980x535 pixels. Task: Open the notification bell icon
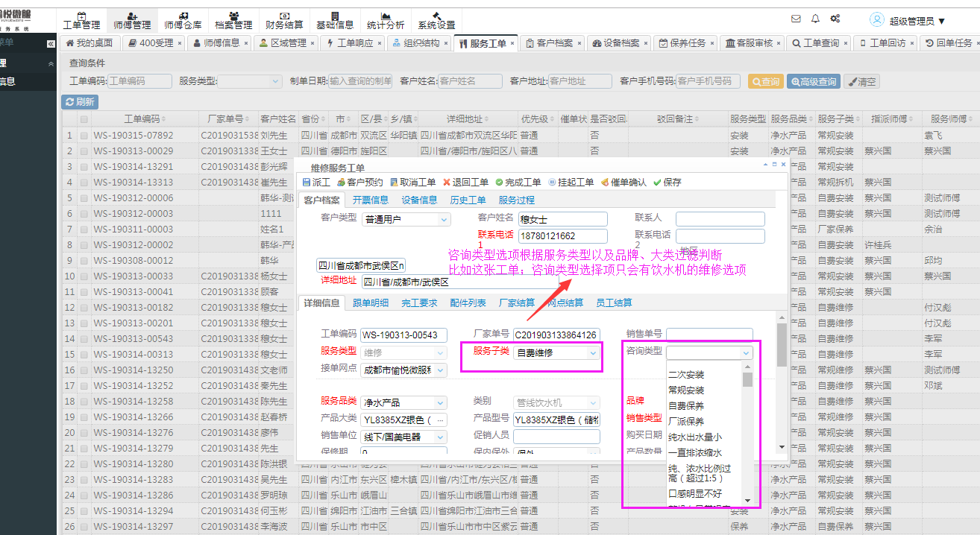pos(815,19)
